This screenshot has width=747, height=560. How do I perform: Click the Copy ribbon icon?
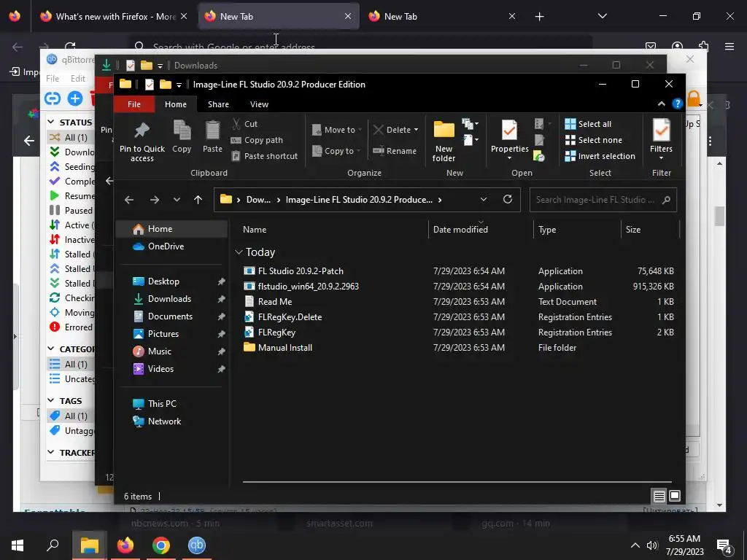(x=182, y=137)
